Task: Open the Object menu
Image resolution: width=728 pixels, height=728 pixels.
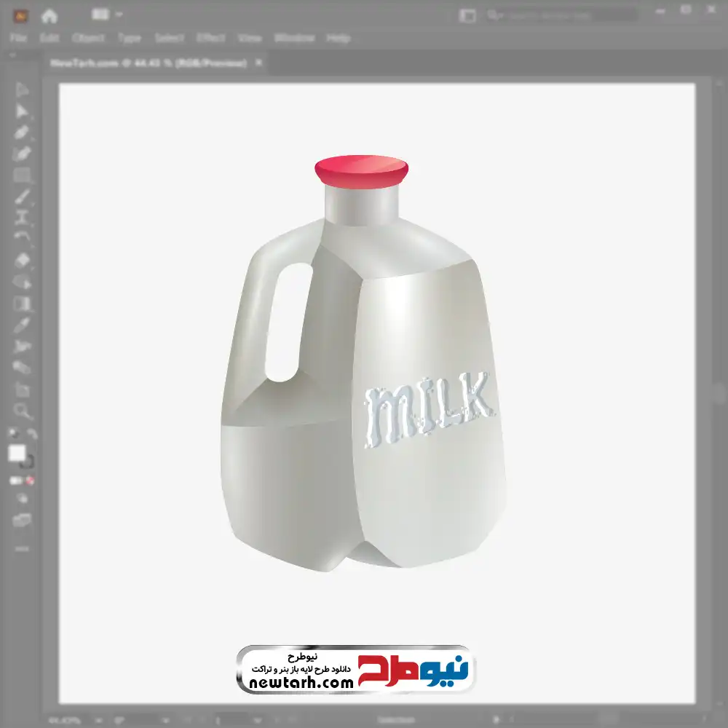Action: pyautogui.click(x=87, y=38)
